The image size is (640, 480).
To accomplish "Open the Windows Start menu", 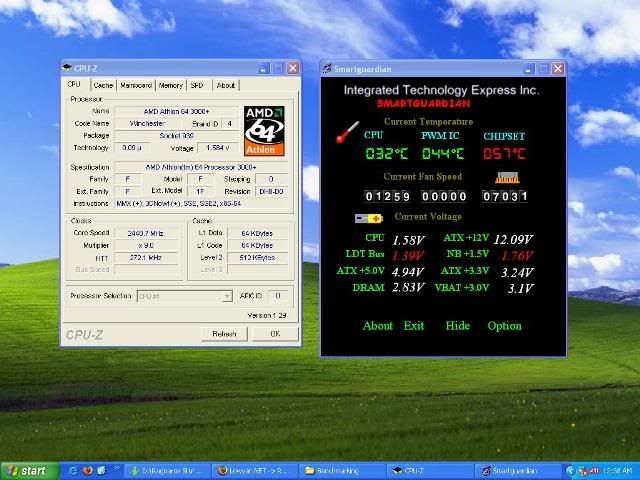I will point(30,471).
